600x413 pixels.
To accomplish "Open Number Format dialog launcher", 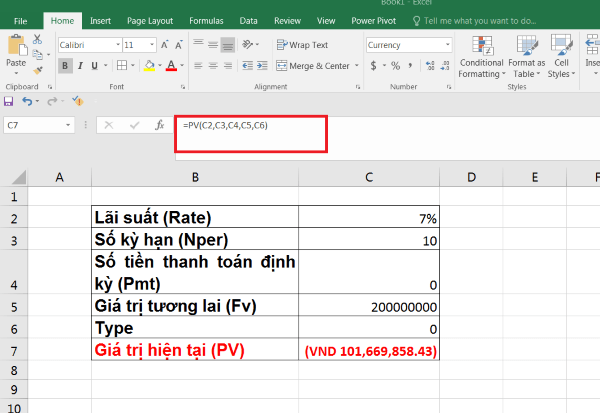I will (448, 87).
